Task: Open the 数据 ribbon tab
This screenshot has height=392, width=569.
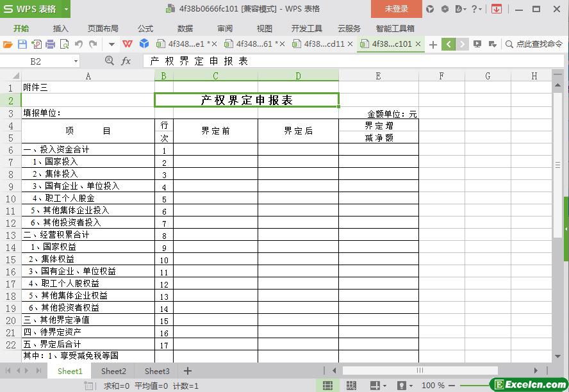Action: pyautogui.click(x=185, y=28)
